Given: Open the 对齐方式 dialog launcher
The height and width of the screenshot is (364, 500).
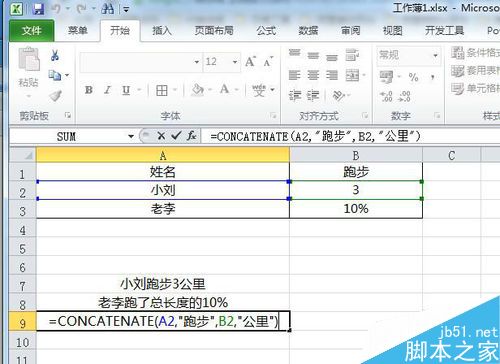Looking at the screenshot, I should point(365,116).
